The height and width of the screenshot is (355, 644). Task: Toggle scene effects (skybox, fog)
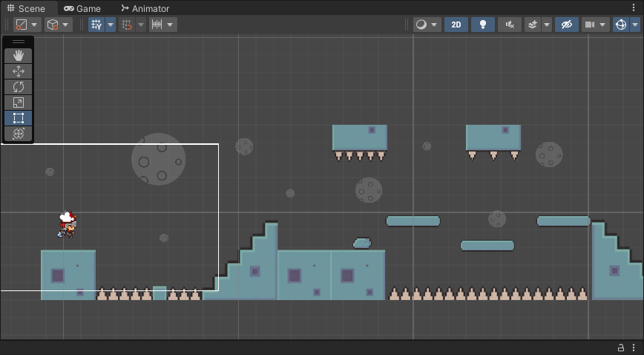pyautogui.click(x=533, y=25)
